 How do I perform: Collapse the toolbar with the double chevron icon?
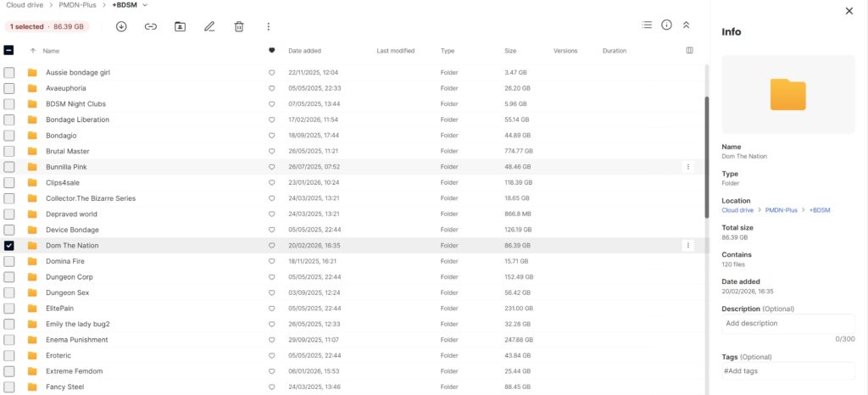pos(686,25)
